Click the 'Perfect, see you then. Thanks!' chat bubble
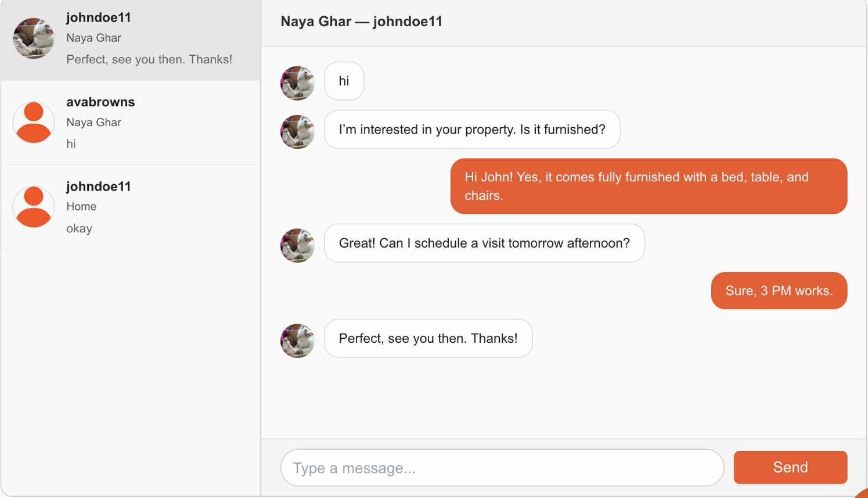The width and height of the screenshot is (868, 498). click(428, 338)
